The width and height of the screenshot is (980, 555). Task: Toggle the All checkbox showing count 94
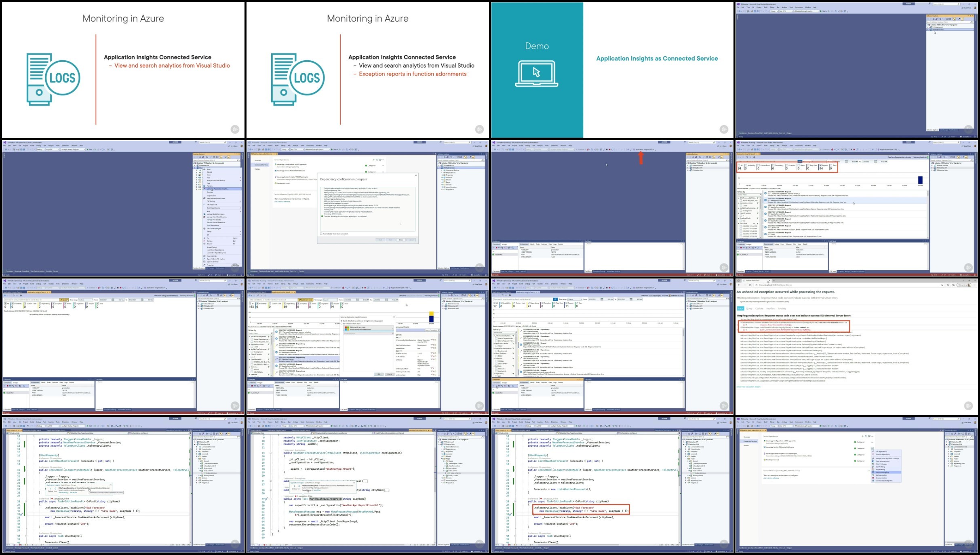[739, 165]
